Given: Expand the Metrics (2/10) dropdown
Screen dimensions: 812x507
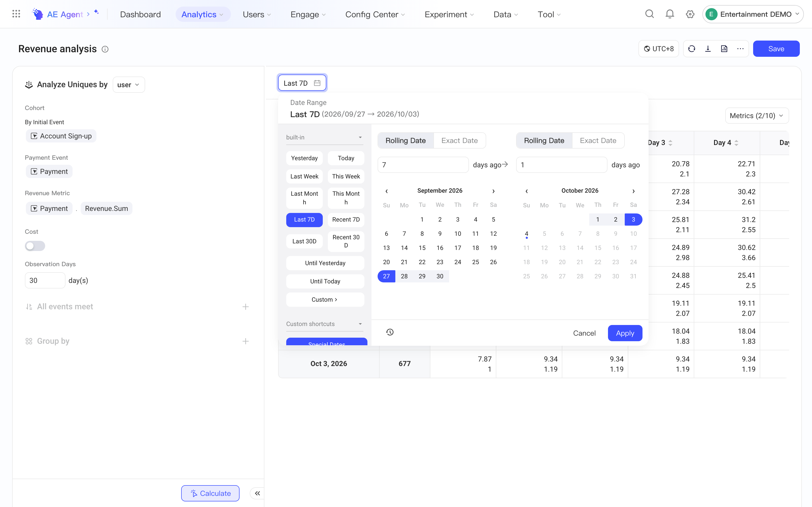Looking at the screenshot, I should 757,116.
